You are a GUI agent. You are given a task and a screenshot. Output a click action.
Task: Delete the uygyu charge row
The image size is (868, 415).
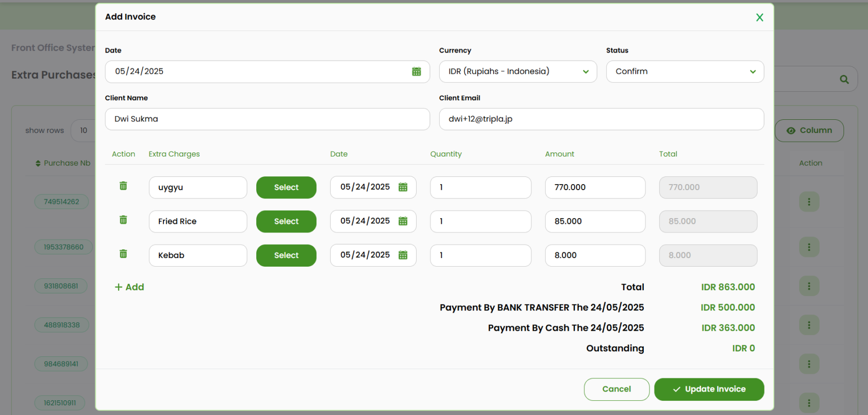point(123,186)
